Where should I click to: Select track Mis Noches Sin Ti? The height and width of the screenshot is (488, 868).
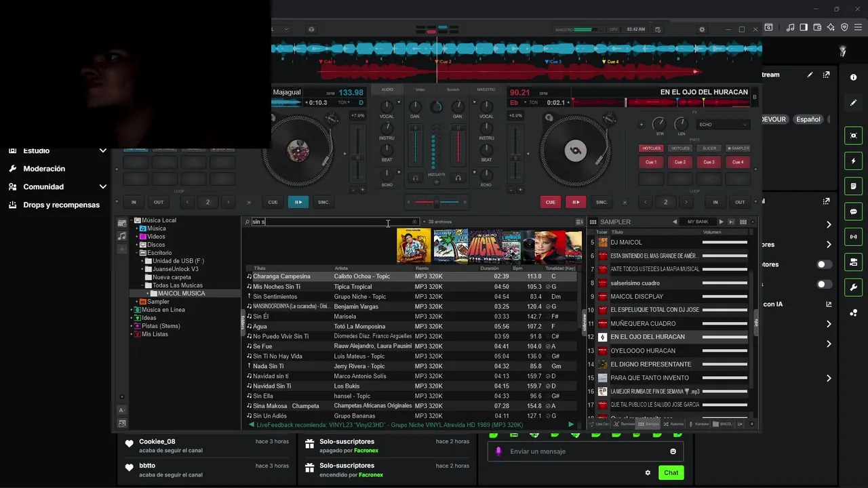click(412, 287)
